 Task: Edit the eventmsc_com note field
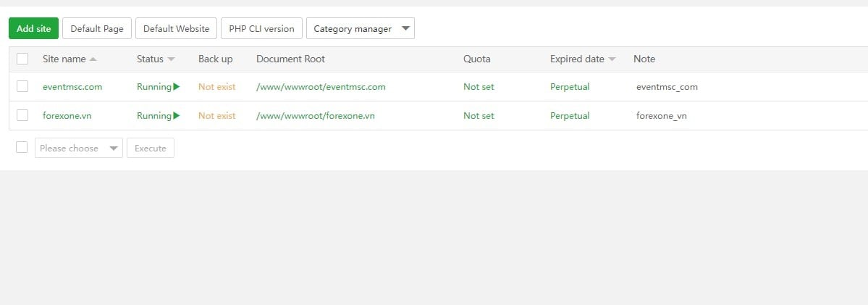tap(667, 87)
